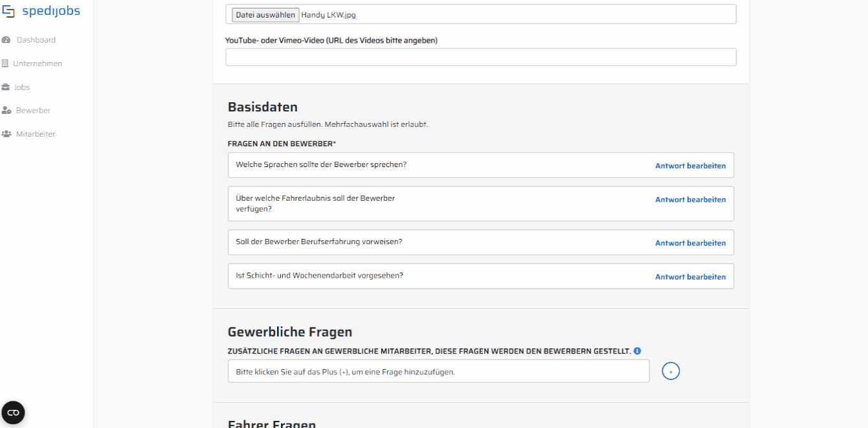The height and width of the screenshot is (428, 868).
Task: Open the round chat widget bottom-left
Action: [13, 412]
